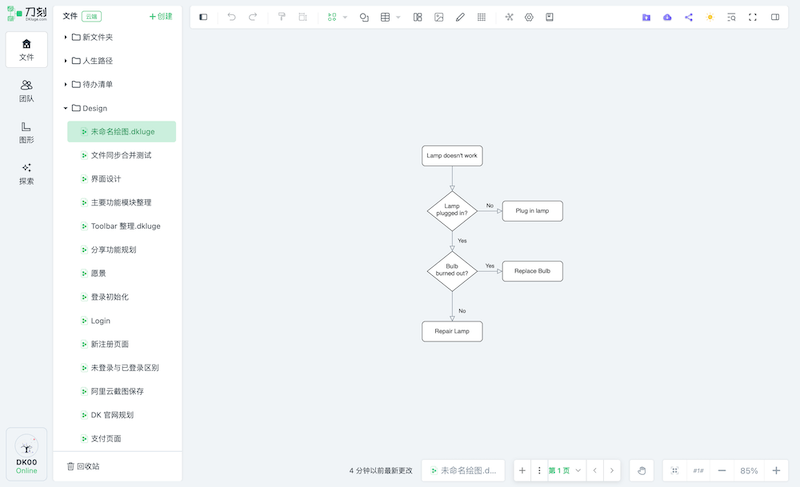Select the hand pan tool

tap(642, 470)
